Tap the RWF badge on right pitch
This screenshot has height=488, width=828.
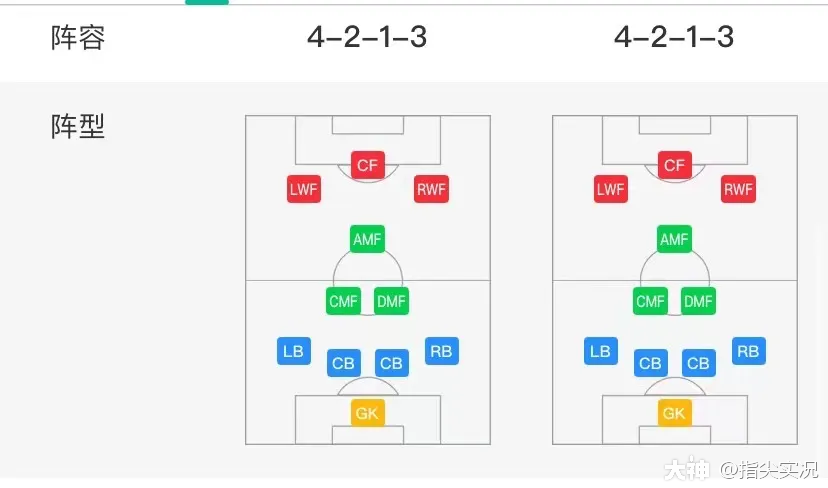738,189
